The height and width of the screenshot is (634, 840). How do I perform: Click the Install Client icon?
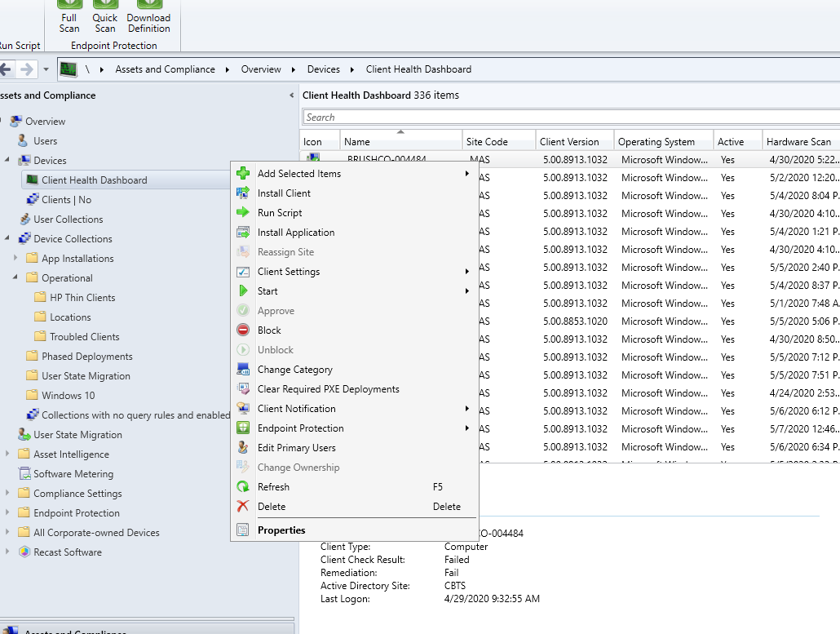[x=243, y=193]
